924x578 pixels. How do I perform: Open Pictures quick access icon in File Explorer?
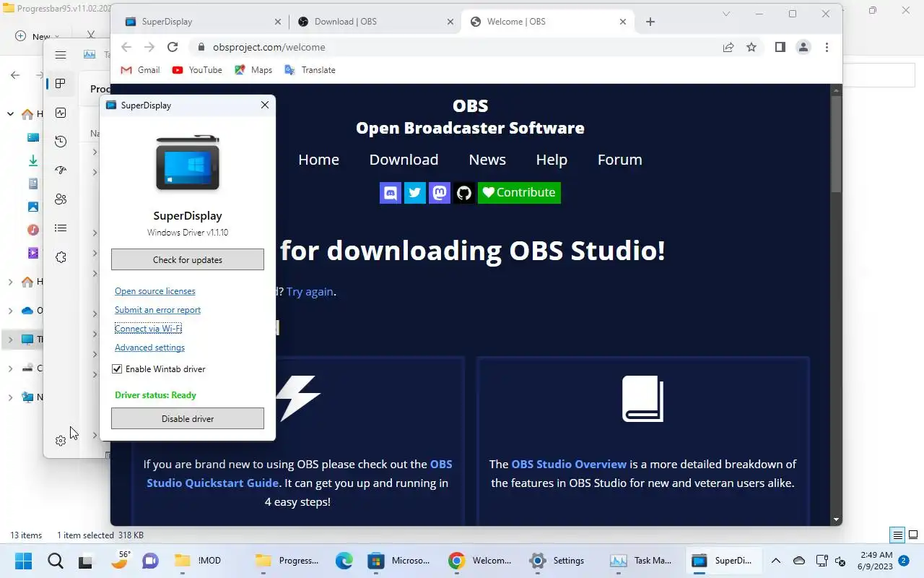pyautogui.click(x=33, y=207)
